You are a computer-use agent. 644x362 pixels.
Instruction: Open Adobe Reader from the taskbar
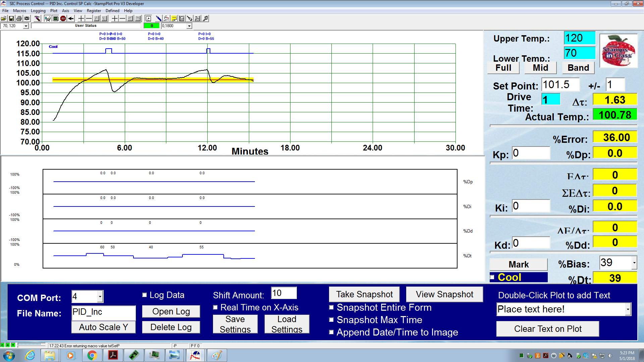(113, 355)
